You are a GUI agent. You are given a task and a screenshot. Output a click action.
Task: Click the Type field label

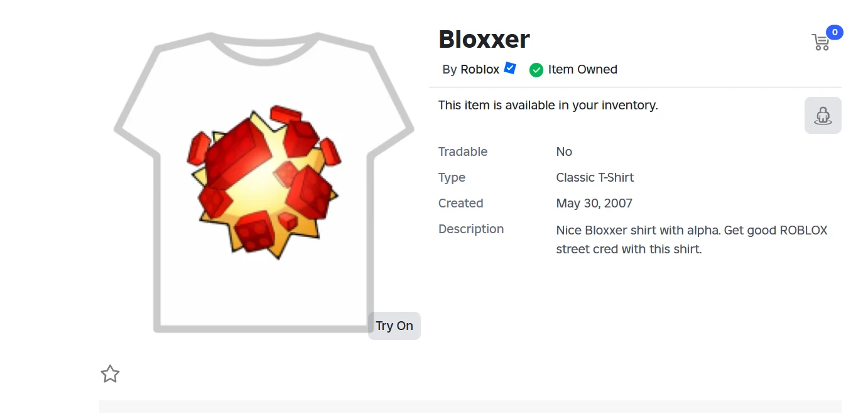click(452, 177)
